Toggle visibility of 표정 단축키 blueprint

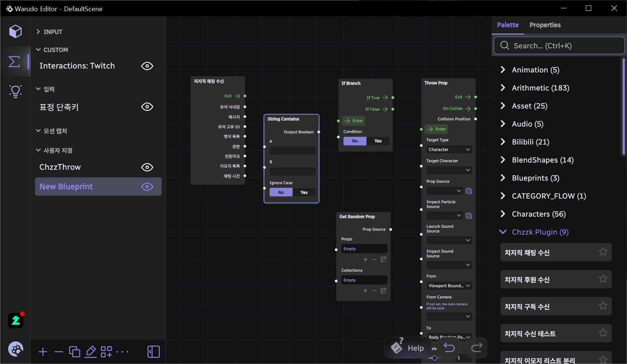[147, 107]
